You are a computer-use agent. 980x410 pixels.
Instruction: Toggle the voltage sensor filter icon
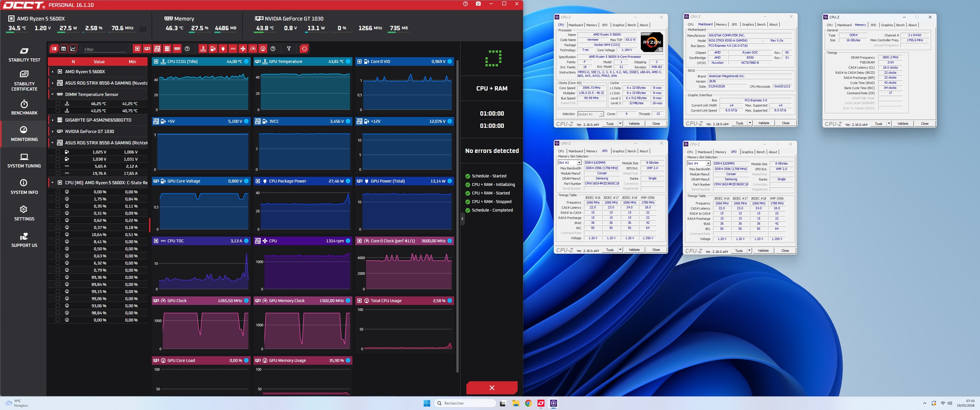(213, 49)
